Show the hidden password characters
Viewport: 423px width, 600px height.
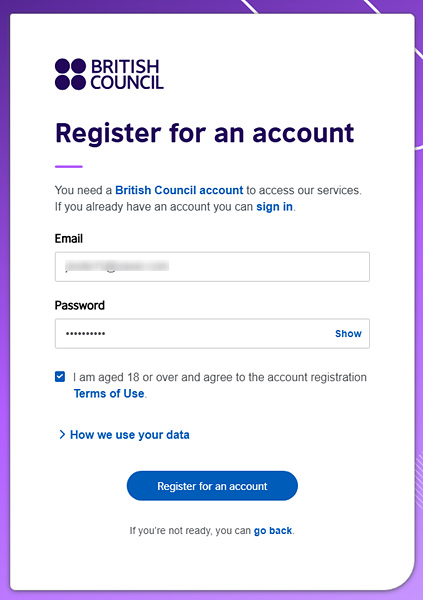348,333
